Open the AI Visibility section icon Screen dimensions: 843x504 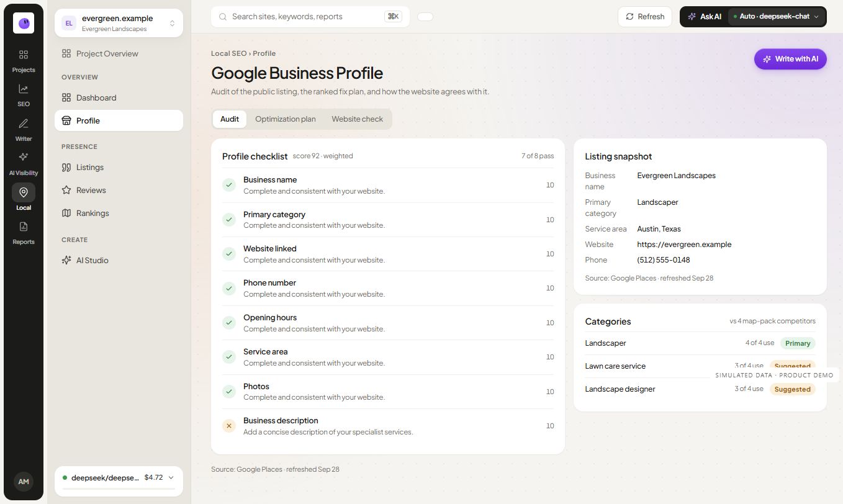tap(24, 164)
